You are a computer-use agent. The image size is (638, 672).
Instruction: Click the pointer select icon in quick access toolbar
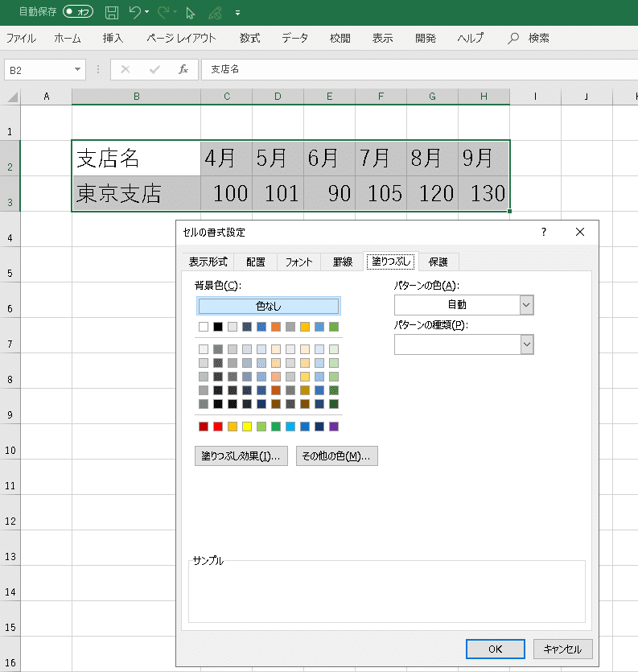coord(190,13)
